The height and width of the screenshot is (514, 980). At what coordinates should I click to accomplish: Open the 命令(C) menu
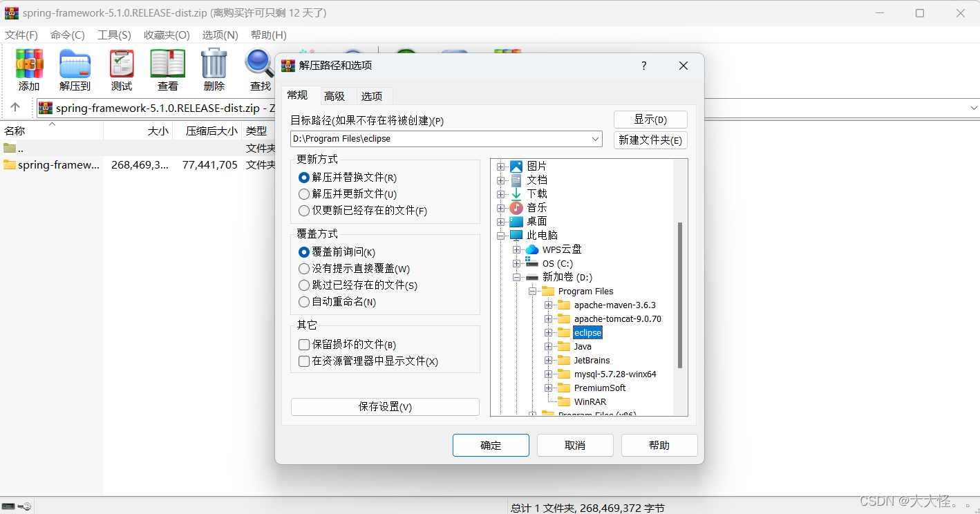click(67, 35)
